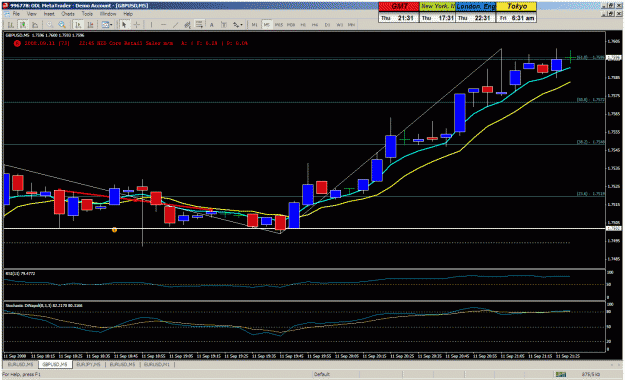Switch chart to candlesticks mode
Viewport: 625px width, 380px height.
23,25
